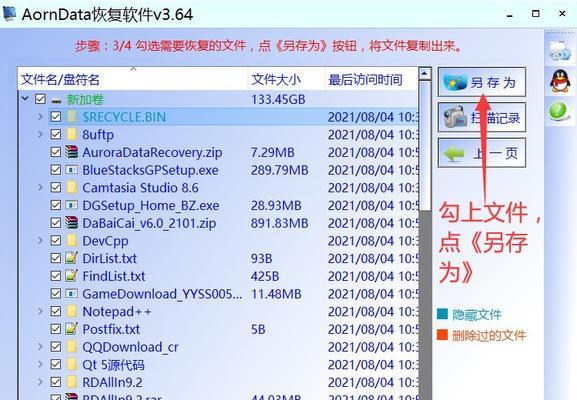This screenshot has height=400, width=577.
Task: Uncheck the AuroraDataRecovery.zip checkbox
Action: click(56, 152)
